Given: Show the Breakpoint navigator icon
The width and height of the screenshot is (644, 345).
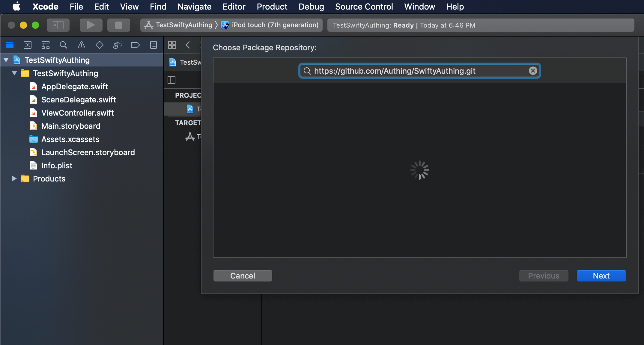Looking at the screenshot, I should [x=136, y=45].
